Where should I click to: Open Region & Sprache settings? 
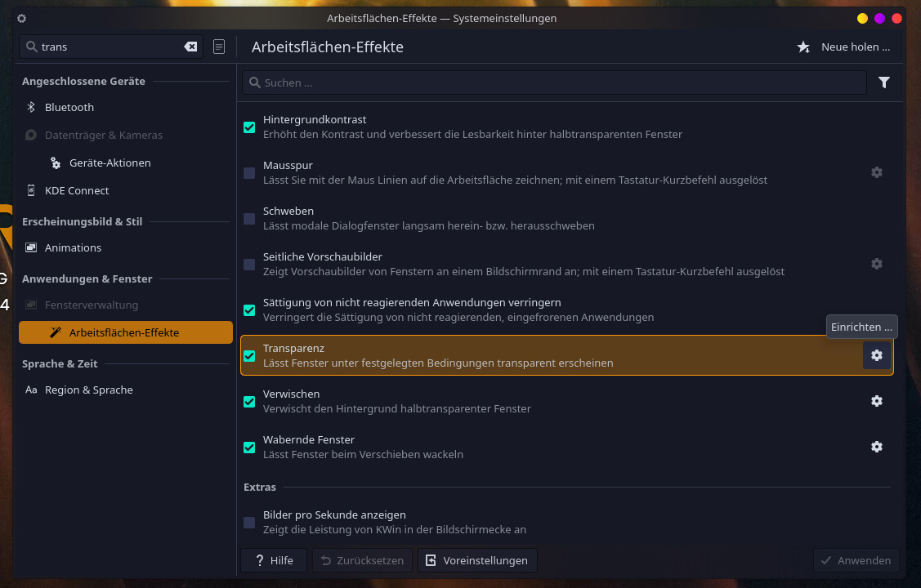point(88,390)
